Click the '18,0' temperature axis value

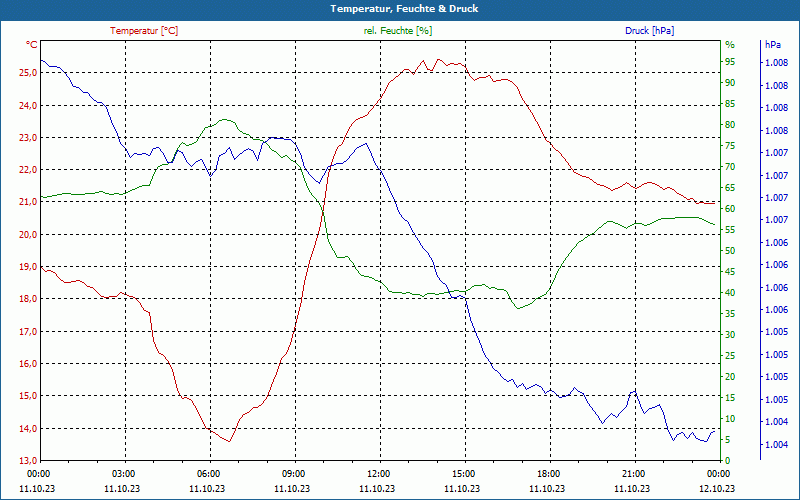coord(28,299)
